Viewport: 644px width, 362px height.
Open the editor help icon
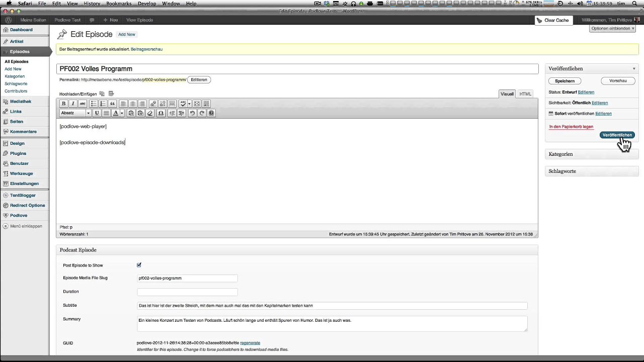[211, 113]
